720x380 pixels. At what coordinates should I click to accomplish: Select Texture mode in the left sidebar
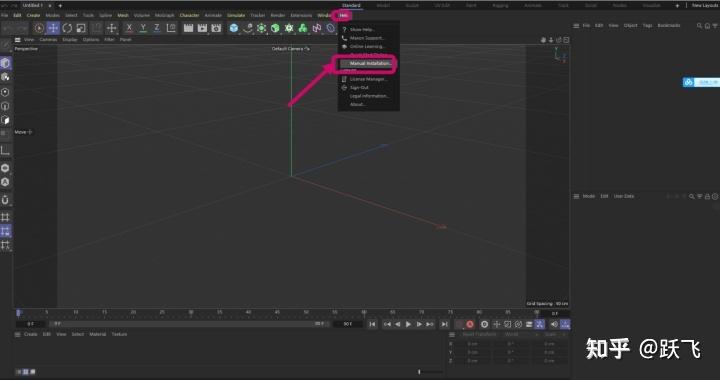pyautogui.click(x=6, y=77)
